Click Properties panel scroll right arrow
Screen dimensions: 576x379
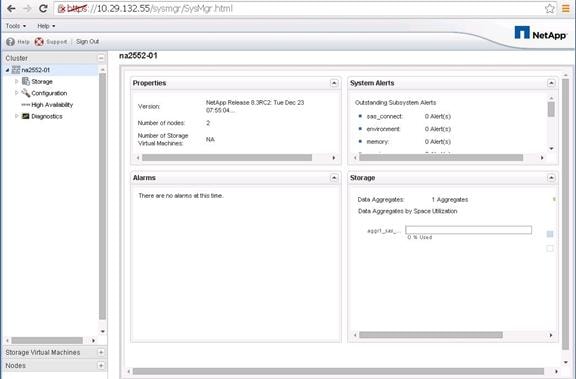[334, 158]
